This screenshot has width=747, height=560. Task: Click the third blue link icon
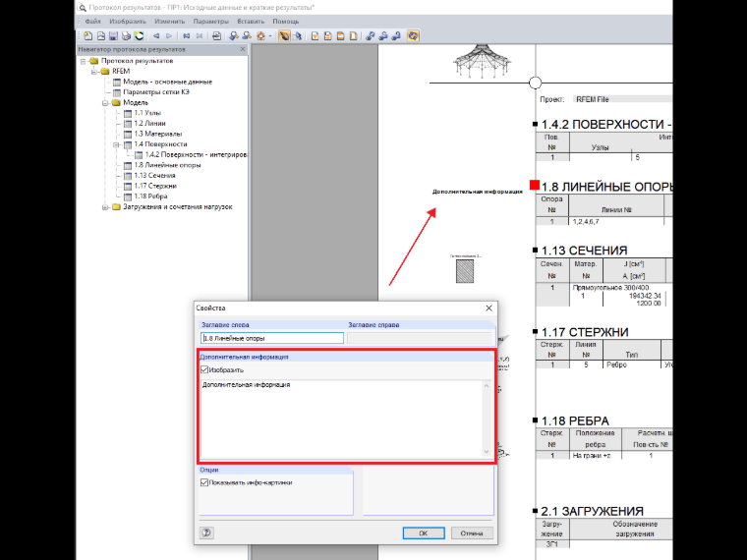coord(396,35)
